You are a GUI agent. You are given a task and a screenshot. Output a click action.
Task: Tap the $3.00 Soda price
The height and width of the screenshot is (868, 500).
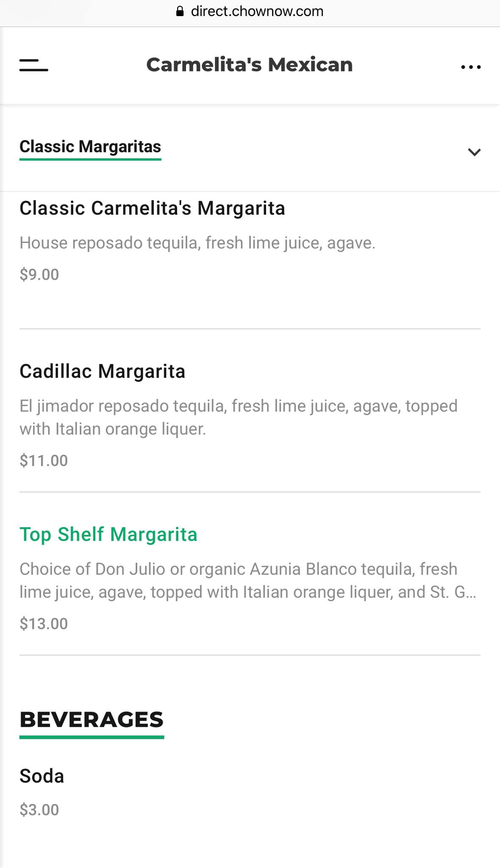pos(39,810)
